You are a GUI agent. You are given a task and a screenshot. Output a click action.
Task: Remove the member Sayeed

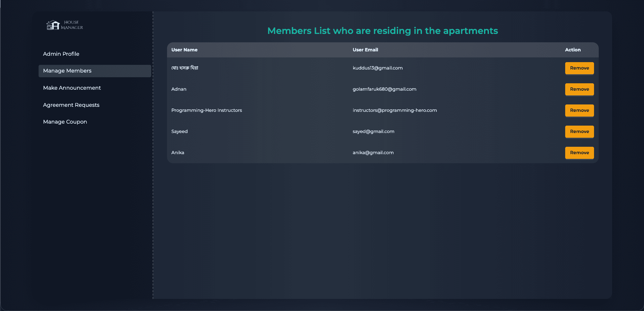[579, 132]
